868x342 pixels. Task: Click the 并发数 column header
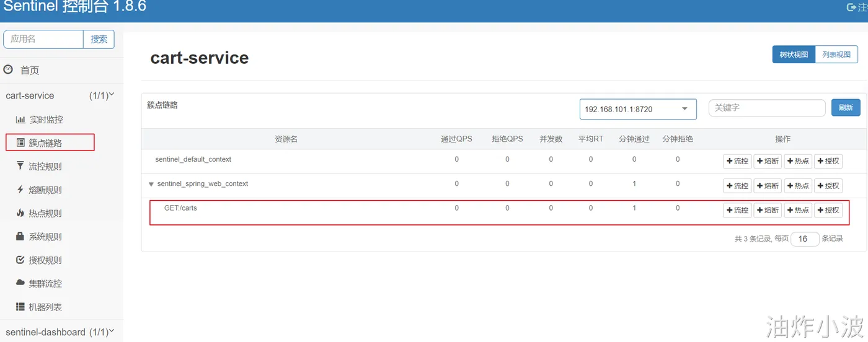(551, 139)
